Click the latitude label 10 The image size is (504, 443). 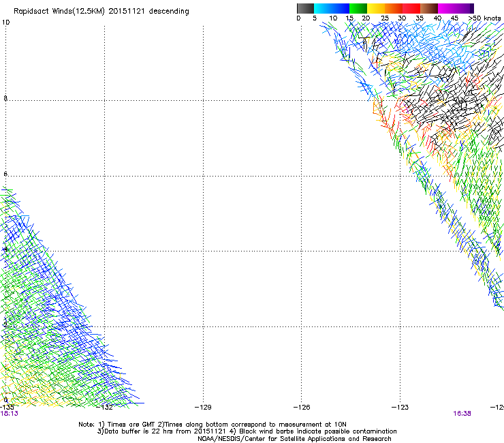tap(5, 22)
